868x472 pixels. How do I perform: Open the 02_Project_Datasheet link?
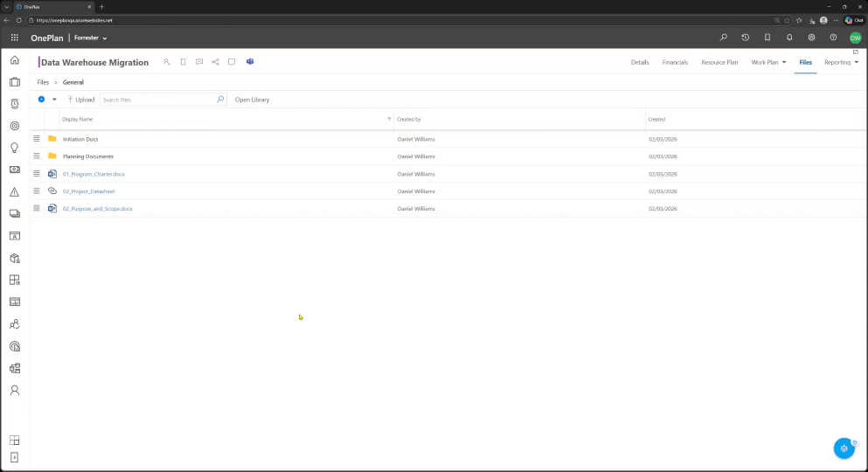point(88,191)
